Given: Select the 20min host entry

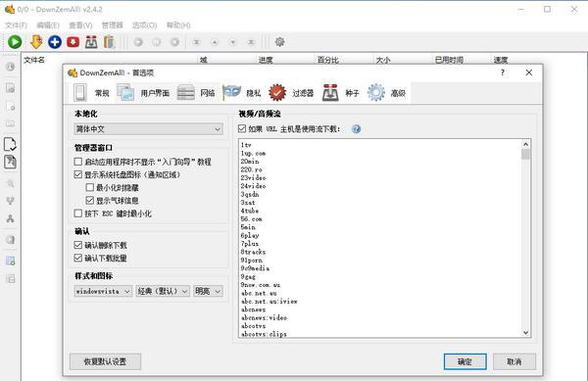Looking at the screenshot, I should tap(250, 161).
